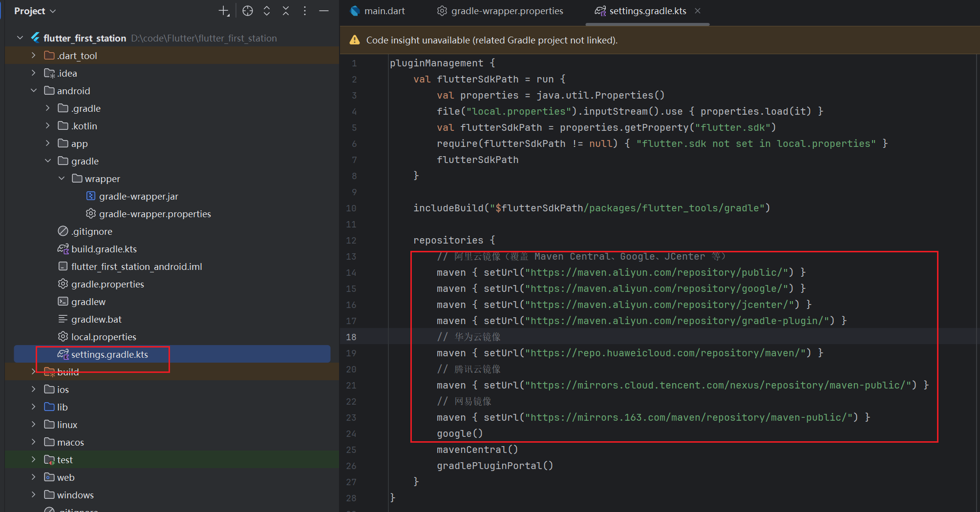Switch to the gradle-wrapper.properties tab
The height and width of the screenshot is (512, 980).
tap(500, 11)
